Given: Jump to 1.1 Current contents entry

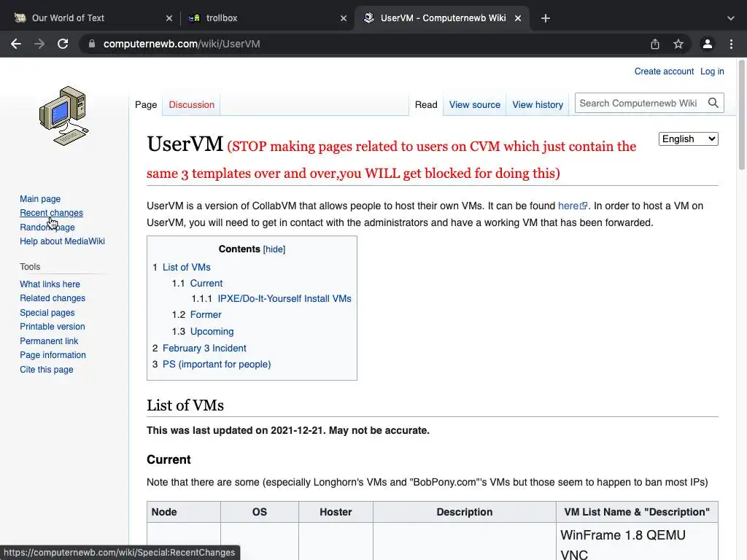Looking at the screenshot, I should (x=206, y=284).
